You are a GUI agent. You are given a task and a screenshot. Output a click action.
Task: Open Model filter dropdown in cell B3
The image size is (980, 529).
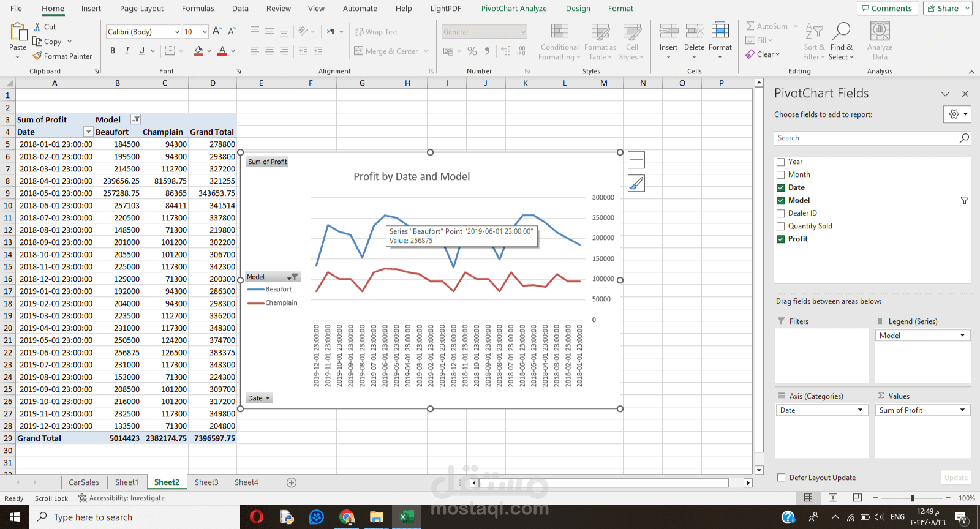point(136,120)
